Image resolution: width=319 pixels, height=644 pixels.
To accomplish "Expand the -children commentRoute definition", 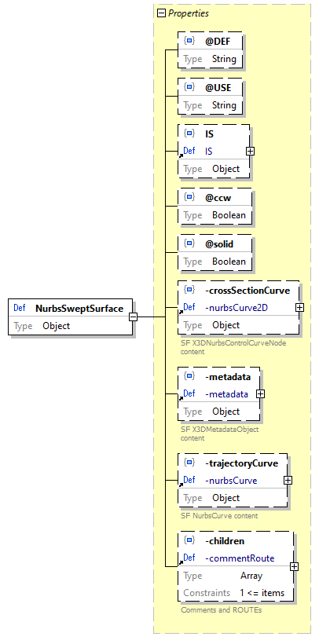I will coord(294,567).
